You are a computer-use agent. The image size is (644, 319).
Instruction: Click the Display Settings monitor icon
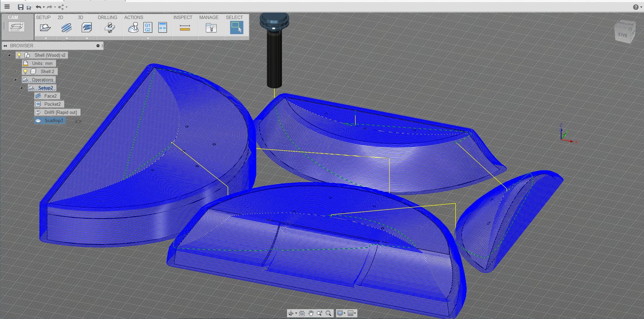[x=340, y=313]
